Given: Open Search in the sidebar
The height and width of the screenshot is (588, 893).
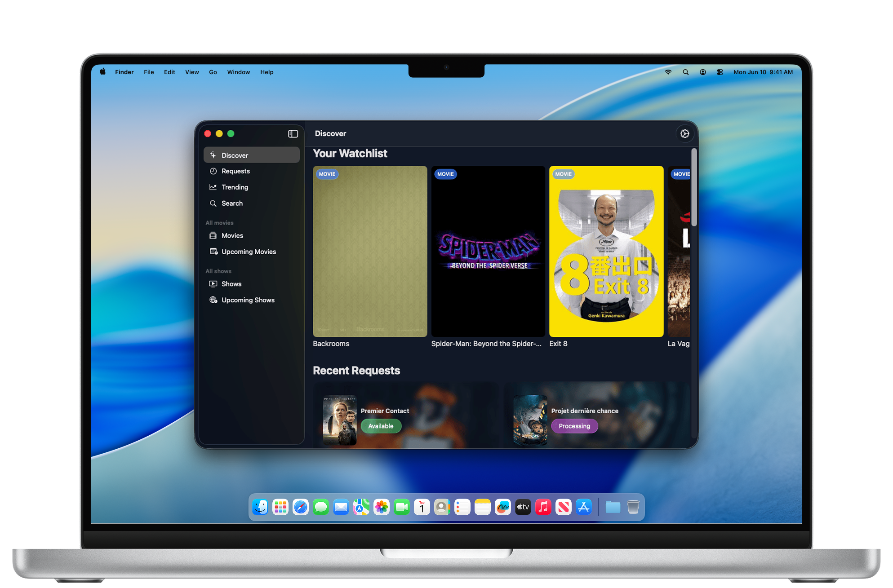Looking at the screenshot, I should coord(232,203).
